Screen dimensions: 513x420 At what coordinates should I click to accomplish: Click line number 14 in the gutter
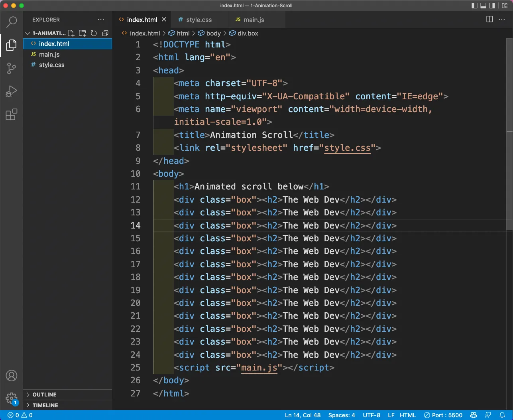136,225
